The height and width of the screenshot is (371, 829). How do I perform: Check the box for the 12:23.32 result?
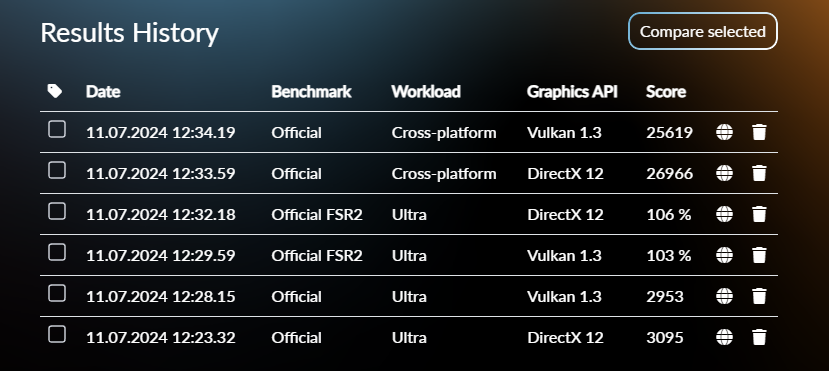(57, 335)
